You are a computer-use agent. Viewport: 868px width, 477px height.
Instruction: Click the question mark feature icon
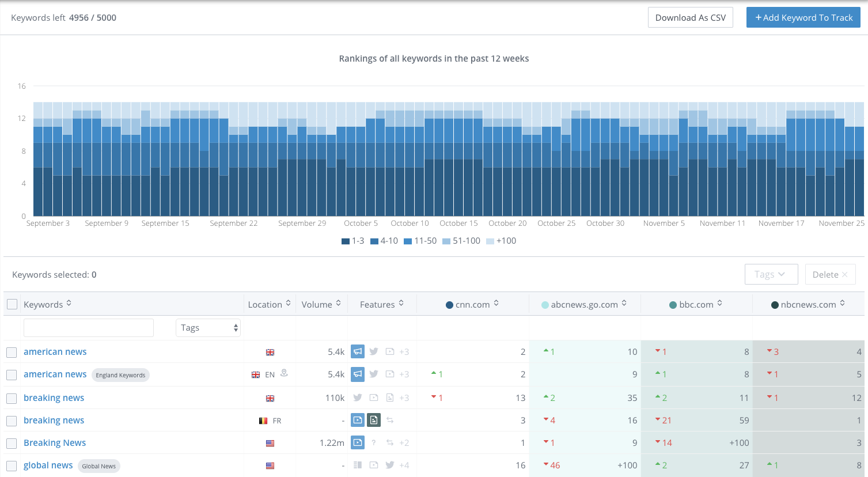tap(374, 442)
